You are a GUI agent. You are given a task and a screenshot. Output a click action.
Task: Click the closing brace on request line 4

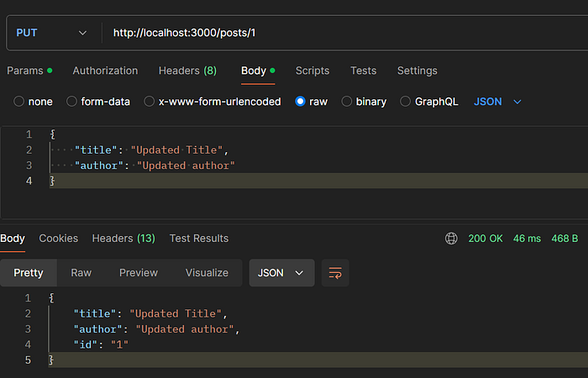coord(52,181)
